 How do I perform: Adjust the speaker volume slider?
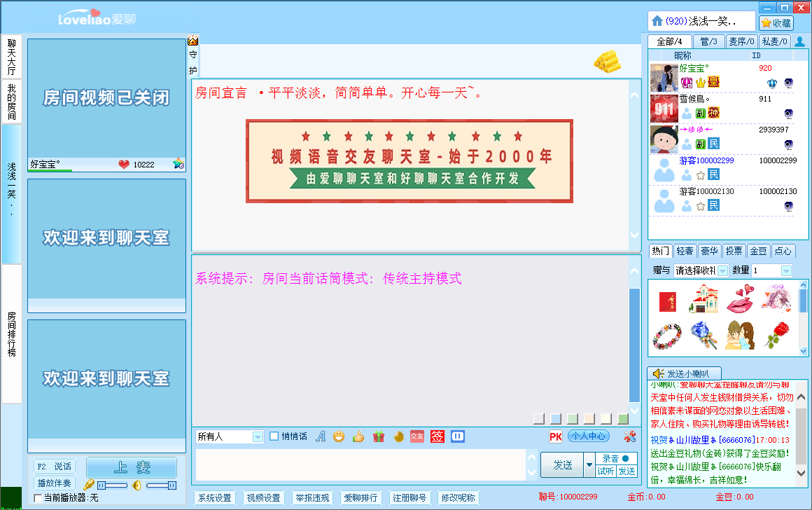pyautogui.click(x=161, y=485)
